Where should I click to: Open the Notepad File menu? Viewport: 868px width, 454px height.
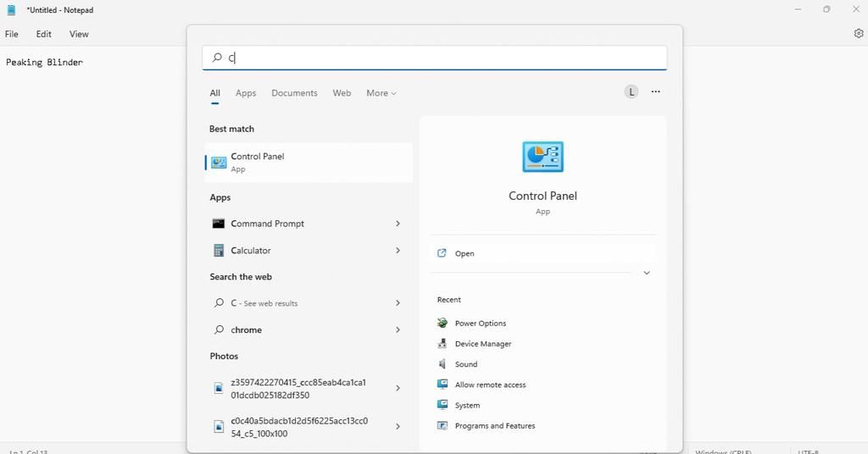12,34
